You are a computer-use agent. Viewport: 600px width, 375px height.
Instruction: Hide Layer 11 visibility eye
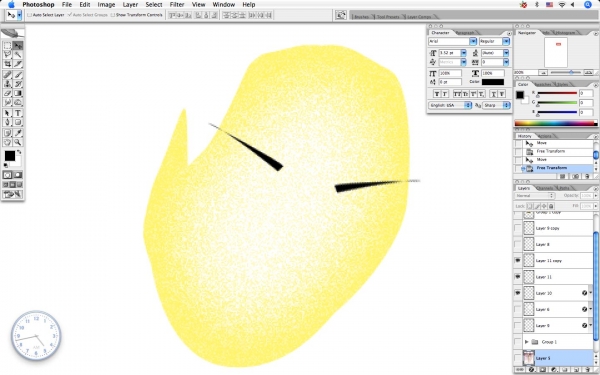coord(518,277)
